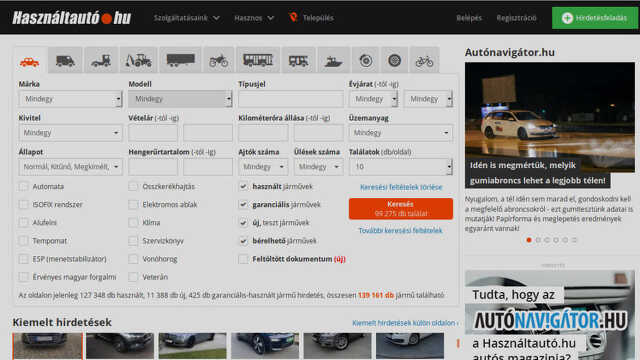The width and height of the screenshot is (640, 360).
Task: Enable the Összkerékhajtás checkbox
Action: tap(133, 187)
